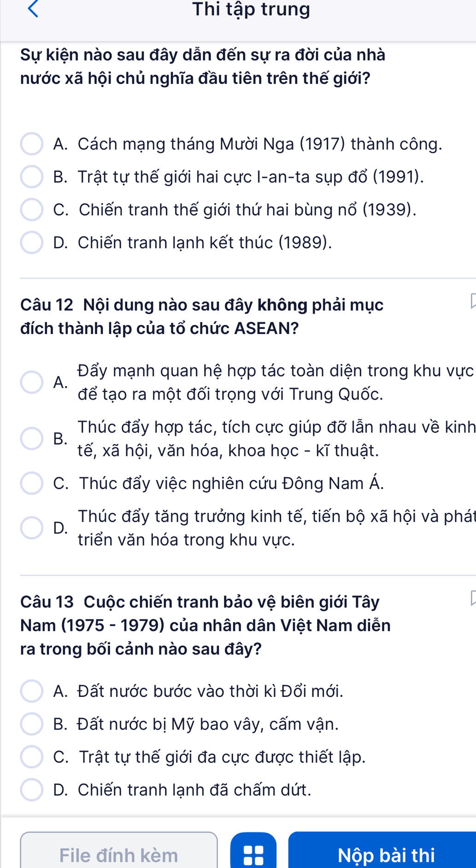The image size is (476, 868).
Task: Select answer C trật tự đa cực
Action: 32,757
